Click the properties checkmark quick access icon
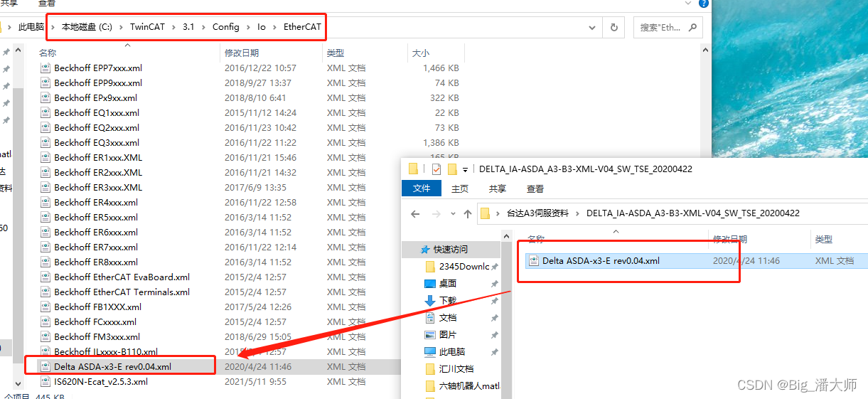Screen dimensions: 868x399 436,169
